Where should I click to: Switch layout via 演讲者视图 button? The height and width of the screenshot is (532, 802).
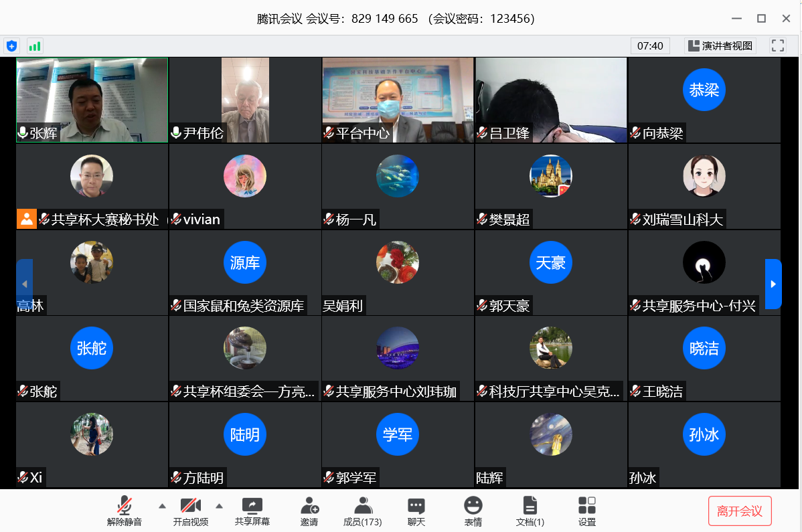click(x=721, y=46)
